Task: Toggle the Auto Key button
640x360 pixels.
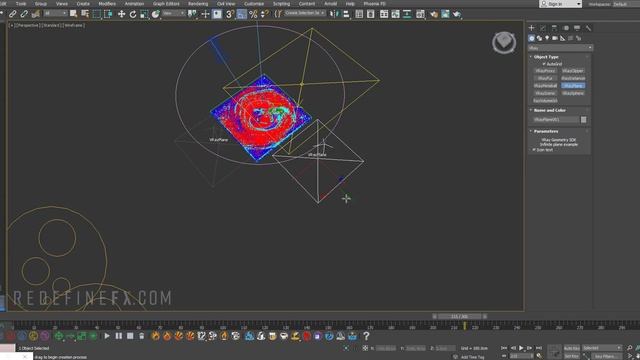Action: [571, 348]
